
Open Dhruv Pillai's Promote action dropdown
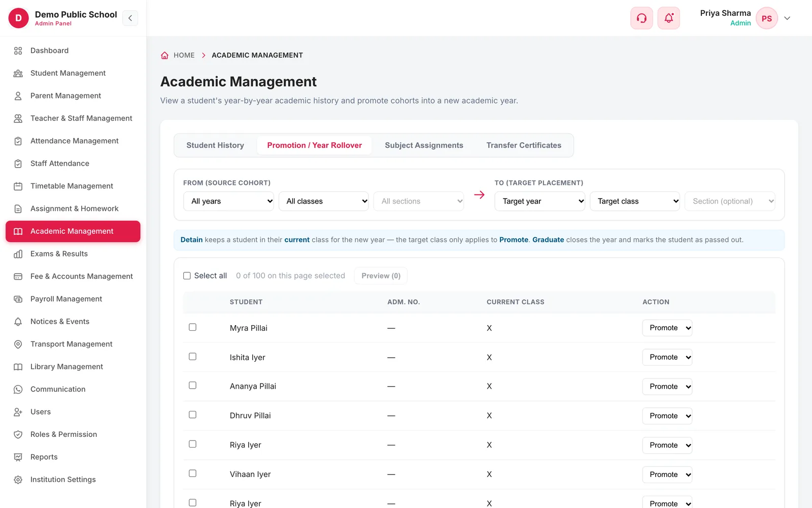pyautogui.click(x=667, y=416)
